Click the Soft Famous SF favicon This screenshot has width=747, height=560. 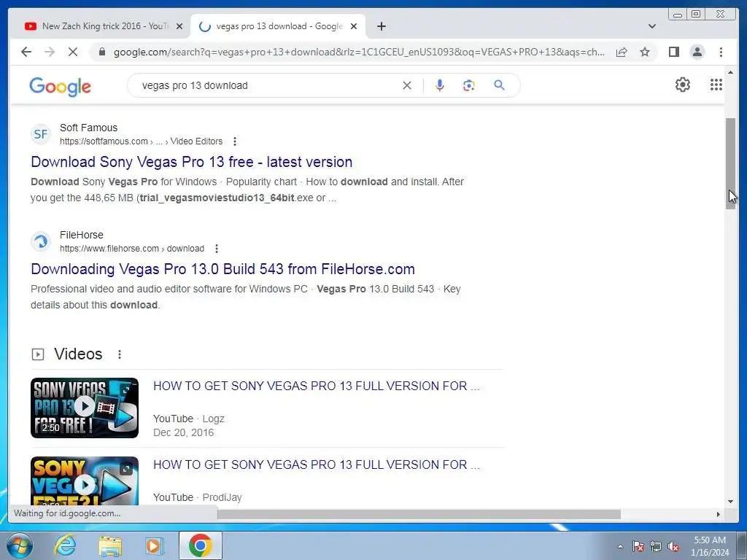click(x=41, y=134)
